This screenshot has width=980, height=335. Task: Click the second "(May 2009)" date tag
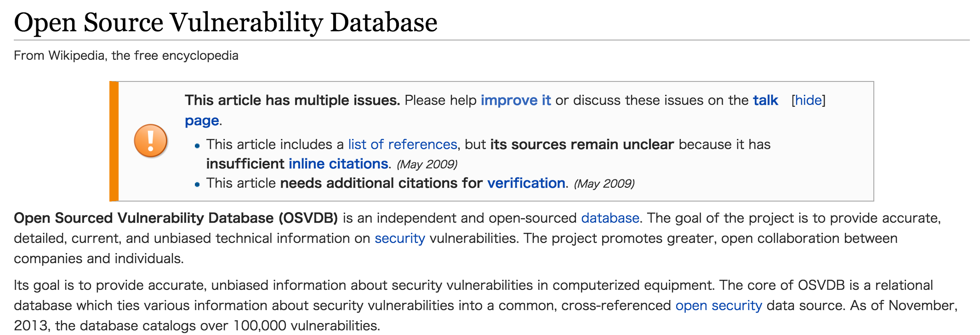604,184
